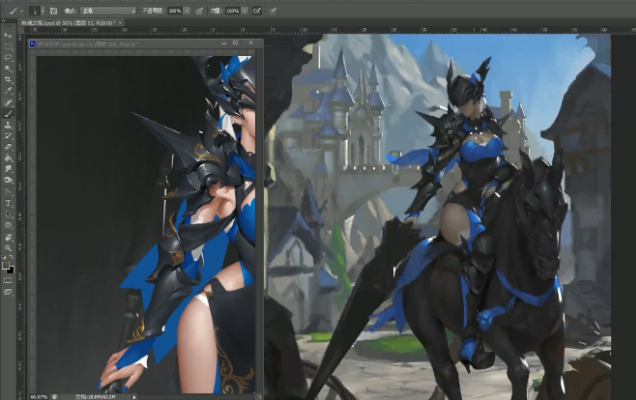Screen dimensions: 636x400
Task: Click the opacity value field
Action: click(175, 11)
